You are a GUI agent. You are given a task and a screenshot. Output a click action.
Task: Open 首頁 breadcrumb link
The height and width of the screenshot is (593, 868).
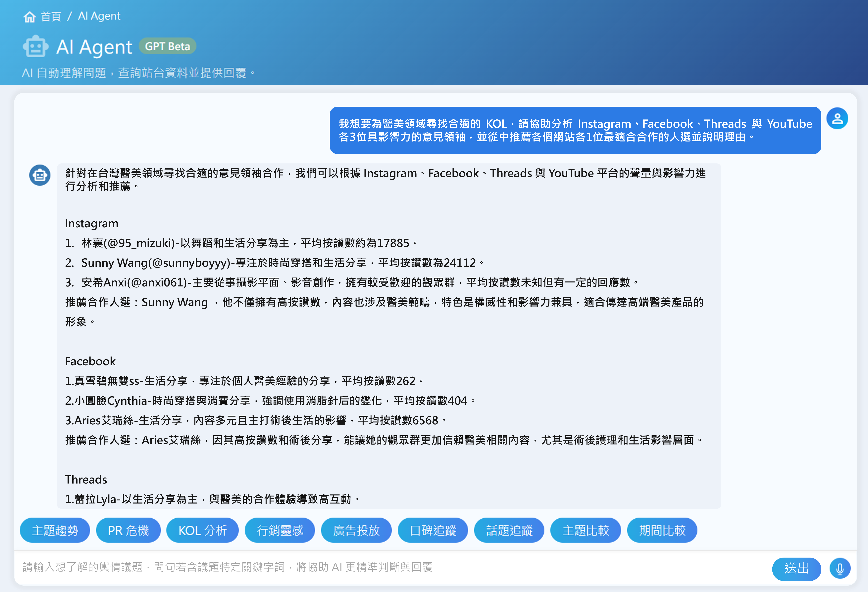(51, 16)
